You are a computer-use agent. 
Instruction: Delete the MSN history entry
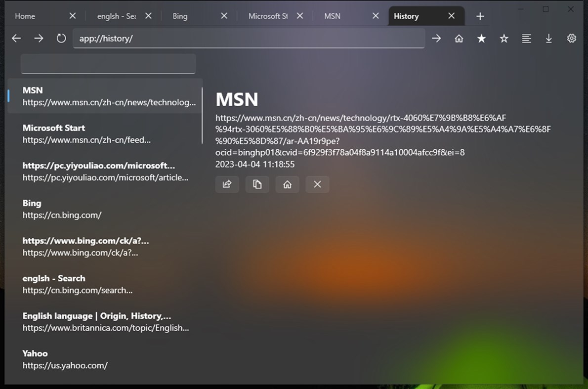(x=317, y=184)
